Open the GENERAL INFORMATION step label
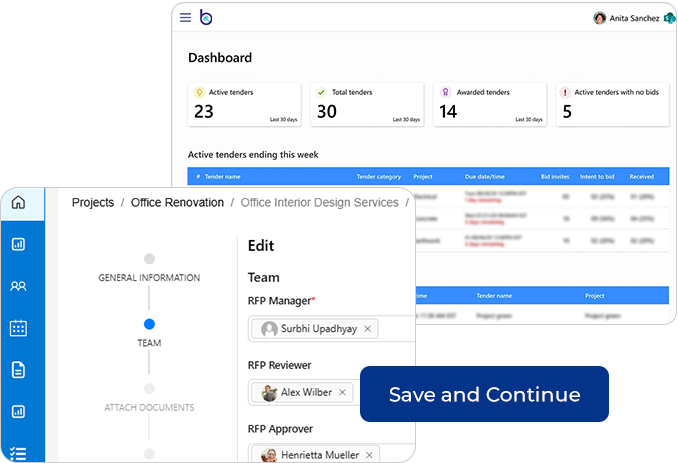 149,278
